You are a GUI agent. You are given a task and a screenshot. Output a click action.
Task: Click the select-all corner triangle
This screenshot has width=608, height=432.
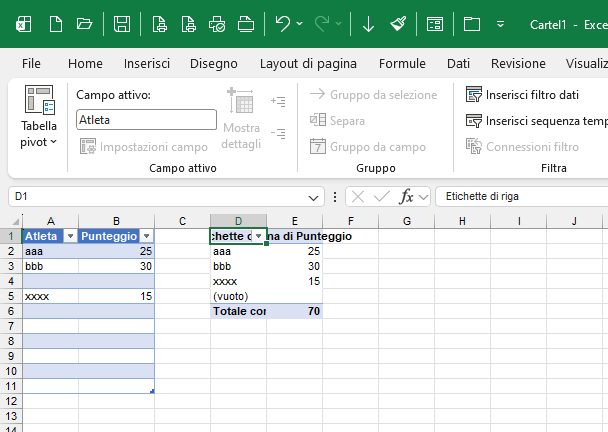(15, 221)
